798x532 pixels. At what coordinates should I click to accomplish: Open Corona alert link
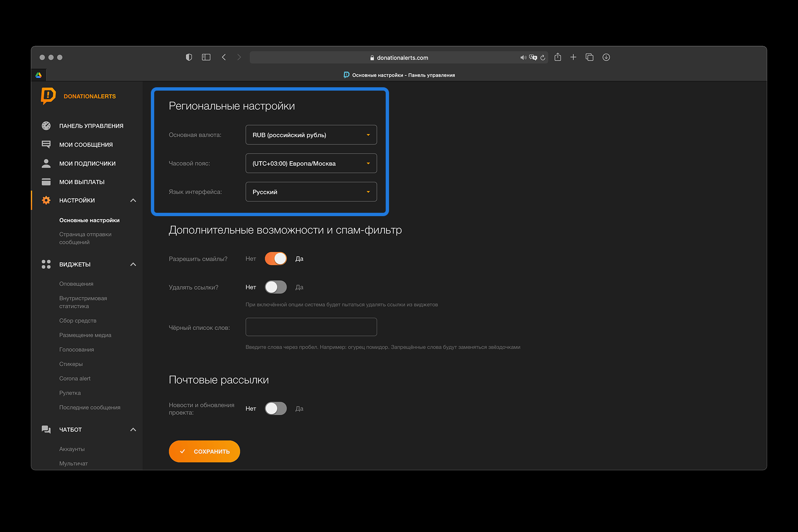[75, 379]
